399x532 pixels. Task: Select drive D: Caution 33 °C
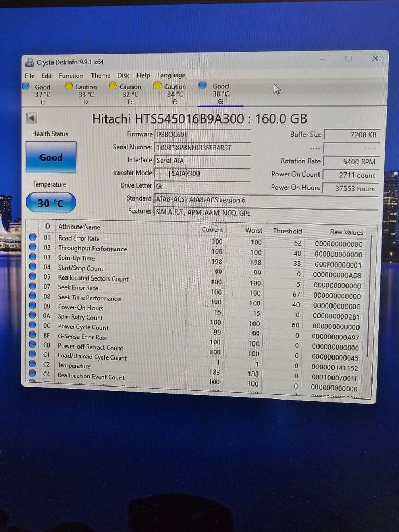(82, 94)
